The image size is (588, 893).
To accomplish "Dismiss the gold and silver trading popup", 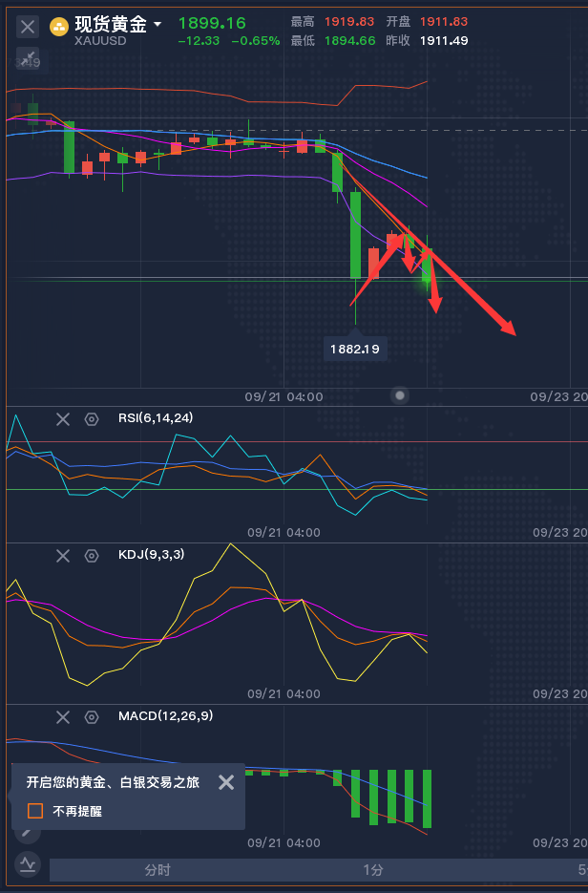I will coord(226,782).
